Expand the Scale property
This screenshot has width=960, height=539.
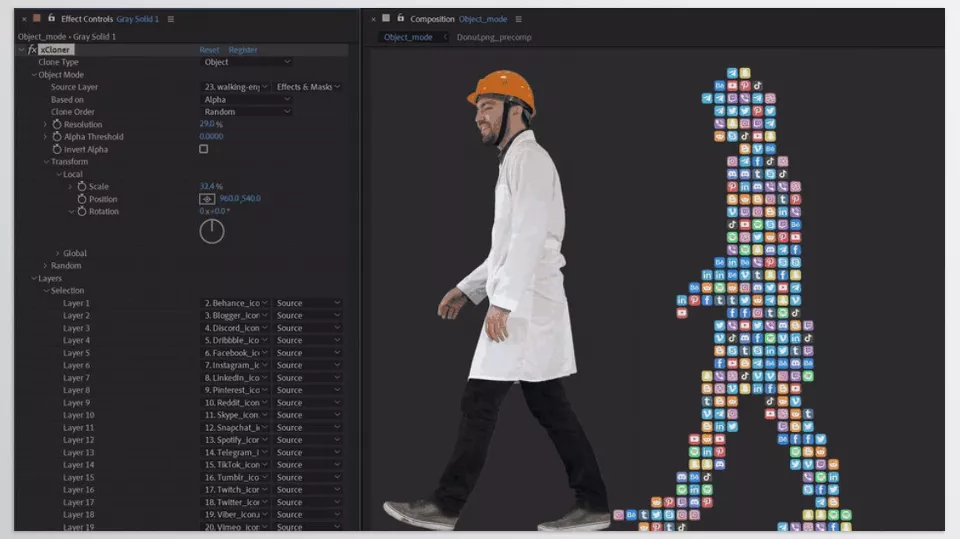[70, 186]
